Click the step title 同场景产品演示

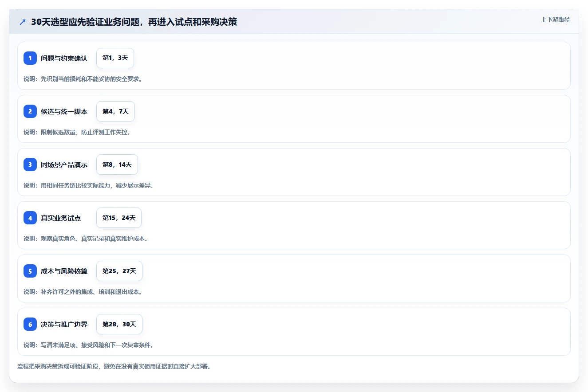[x=64, y=165]
